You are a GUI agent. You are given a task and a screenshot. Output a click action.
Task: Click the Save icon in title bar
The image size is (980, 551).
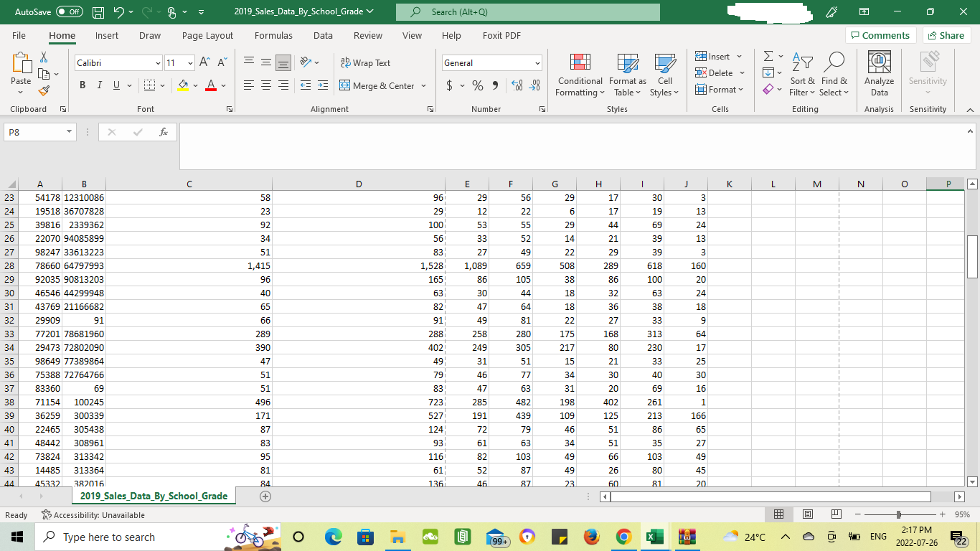pyautogui.click(x=99, y=12)
